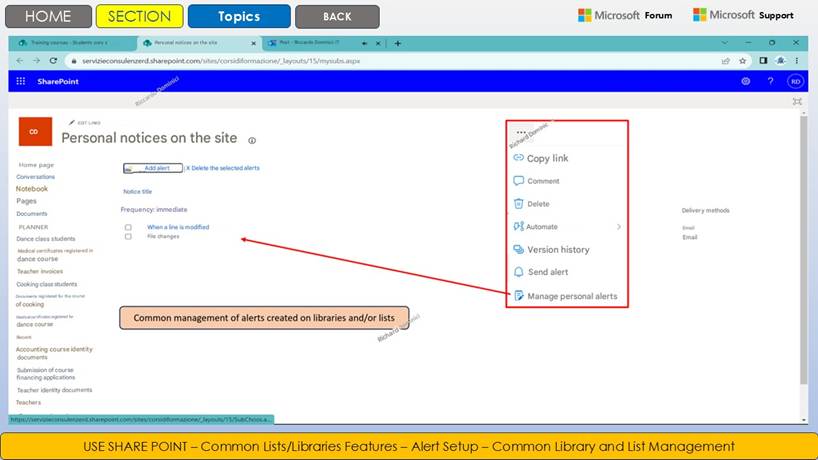Reload the current page
This screenshot has height=460, width=818.
(53, 61)
